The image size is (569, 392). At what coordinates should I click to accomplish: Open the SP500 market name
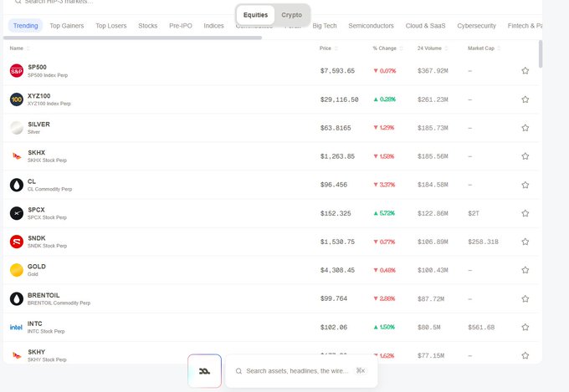pos(37,67)
